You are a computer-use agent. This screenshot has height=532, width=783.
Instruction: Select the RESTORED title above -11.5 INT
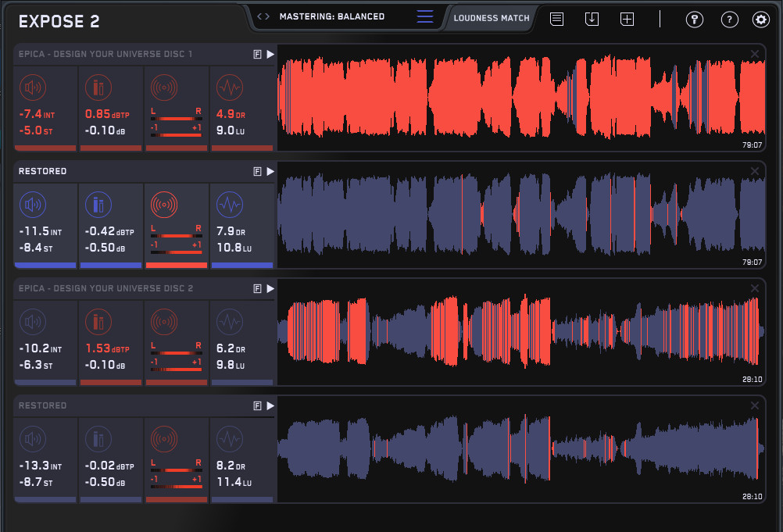click(x=42, y=171)
